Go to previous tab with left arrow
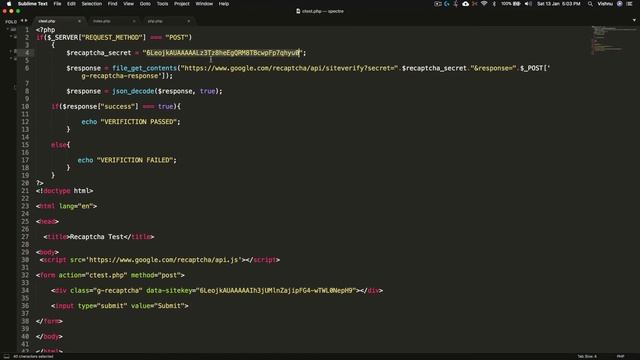640x360 pixels. click(22, 20)
